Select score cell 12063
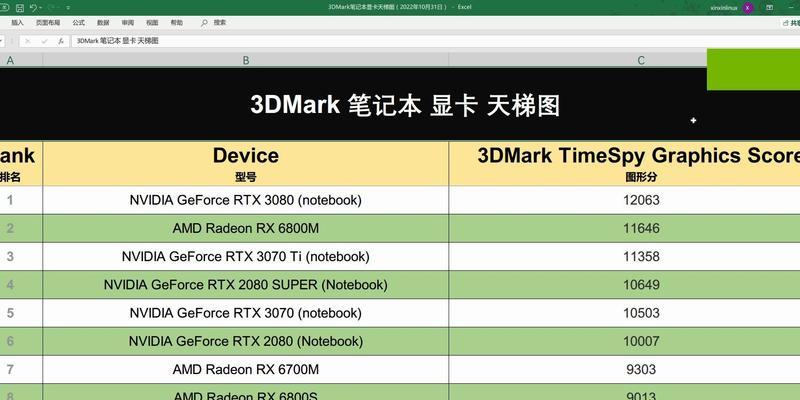Image resolution: width=800 pixels, height=400 pixels. pyautogui.click(x=624, y=200)
